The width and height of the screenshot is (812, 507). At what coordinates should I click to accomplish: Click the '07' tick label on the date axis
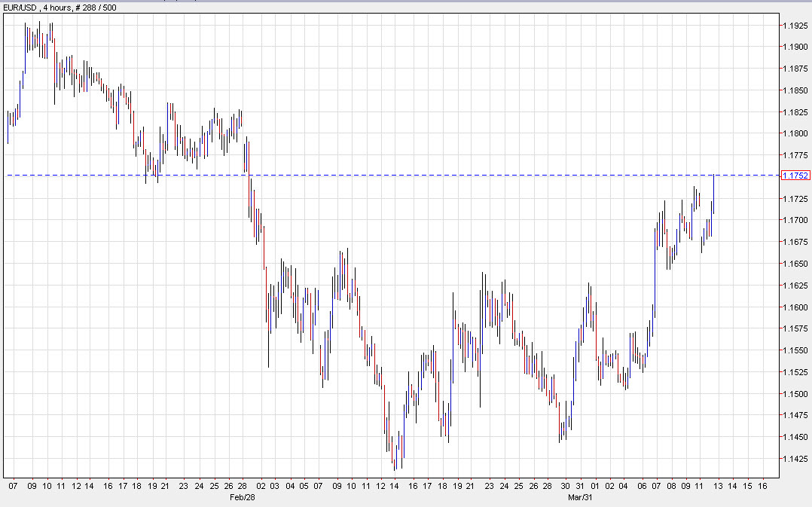14,487
